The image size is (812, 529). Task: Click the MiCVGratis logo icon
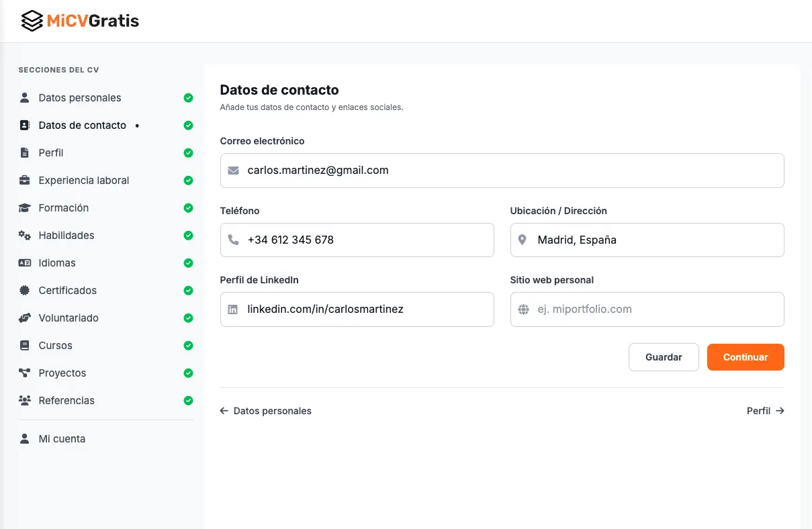tap(31, 21)
